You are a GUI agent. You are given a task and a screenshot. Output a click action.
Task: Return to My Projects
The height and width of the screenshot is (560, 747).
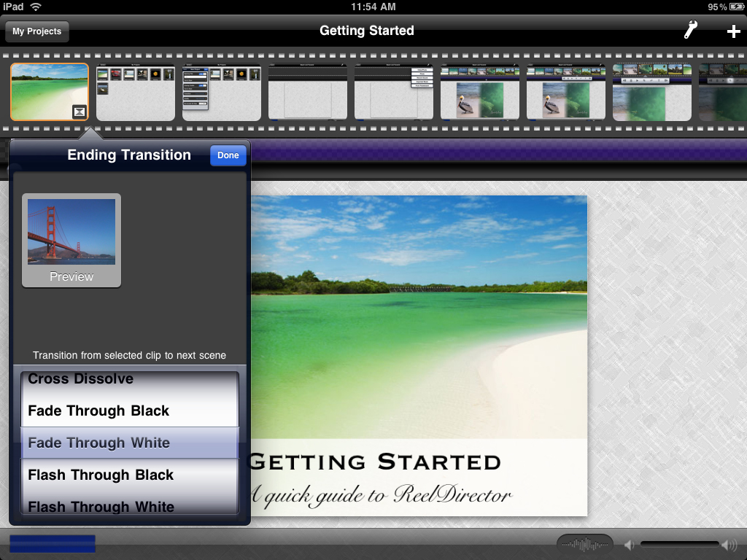[x=36, y=31]
